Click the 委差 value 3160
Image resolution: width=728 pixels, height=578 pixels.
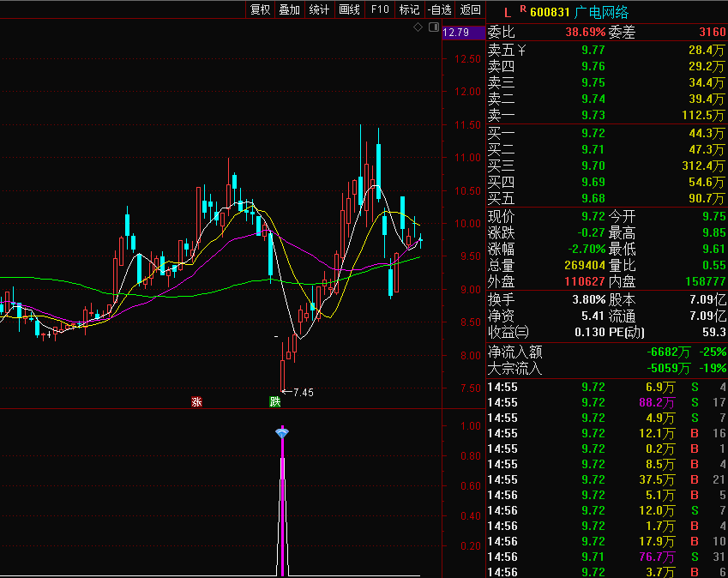click(x=713, y=32)
